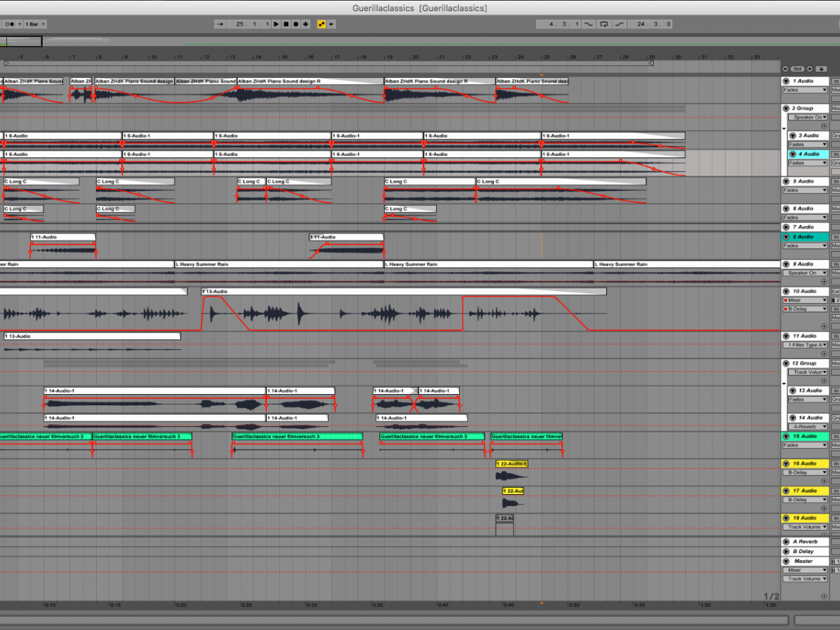Click the MIDI Arrangement Overdub plus button
Image resolution: width=840 pixels, height=630 pixels.
[306, 24]
